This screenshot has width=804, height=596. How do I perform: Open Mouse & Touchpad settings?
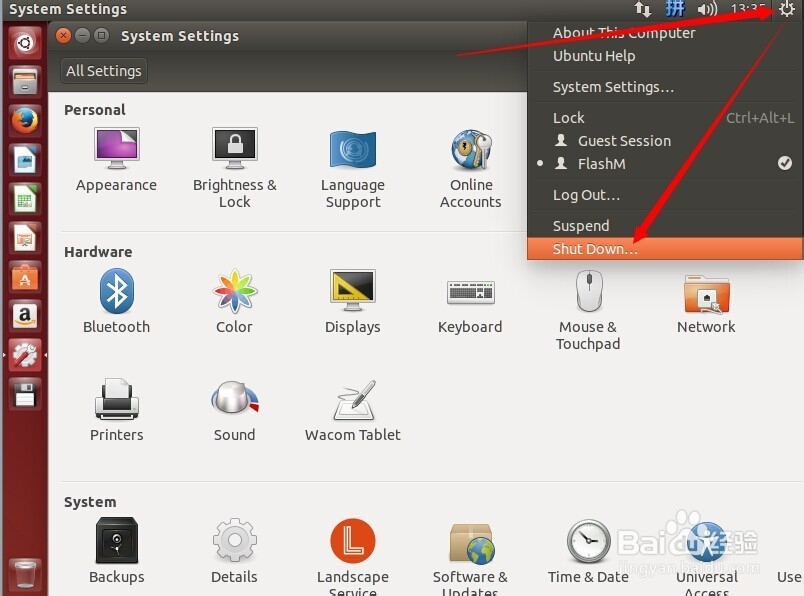pyautogui.click(x=588, y=310)
